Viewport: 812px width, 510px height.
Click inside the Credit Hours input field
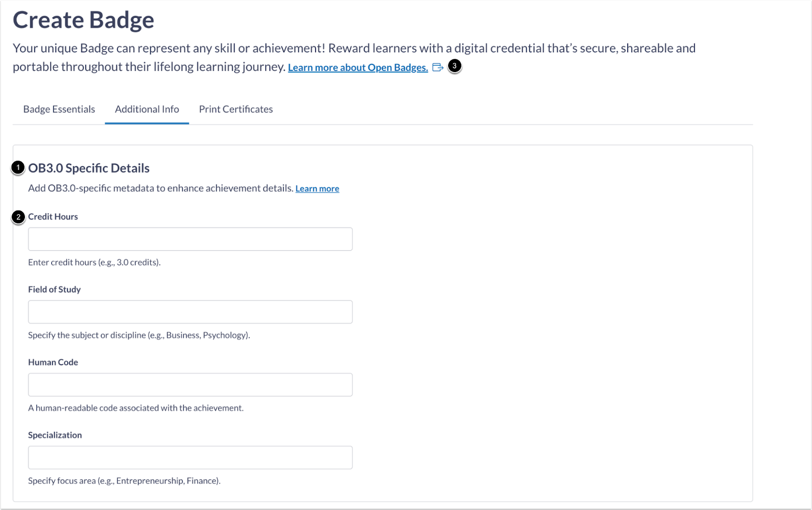(x=190, y=239)
